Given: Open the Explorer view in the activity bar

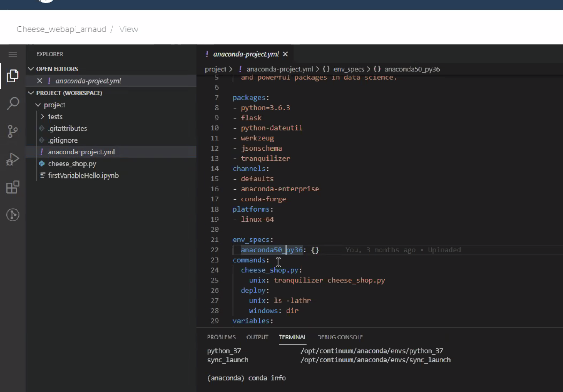Looking at the screenshot, I should tap(13, 76).
